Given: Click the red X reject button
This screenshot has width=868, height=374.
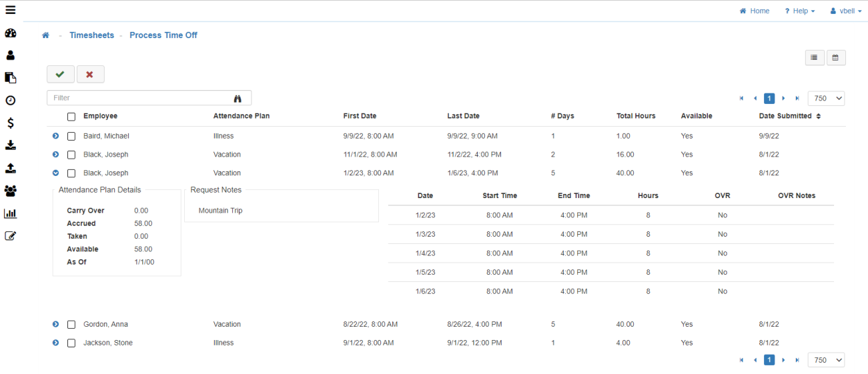Looking at the screenshot, I should (x=90, y=74).
